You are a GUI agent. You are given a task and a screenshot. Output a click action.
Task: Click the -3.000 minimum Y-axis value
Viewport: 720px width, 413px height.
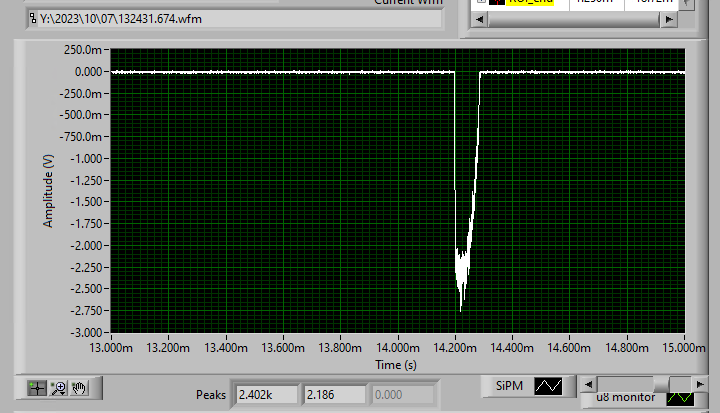pos(86,332)
